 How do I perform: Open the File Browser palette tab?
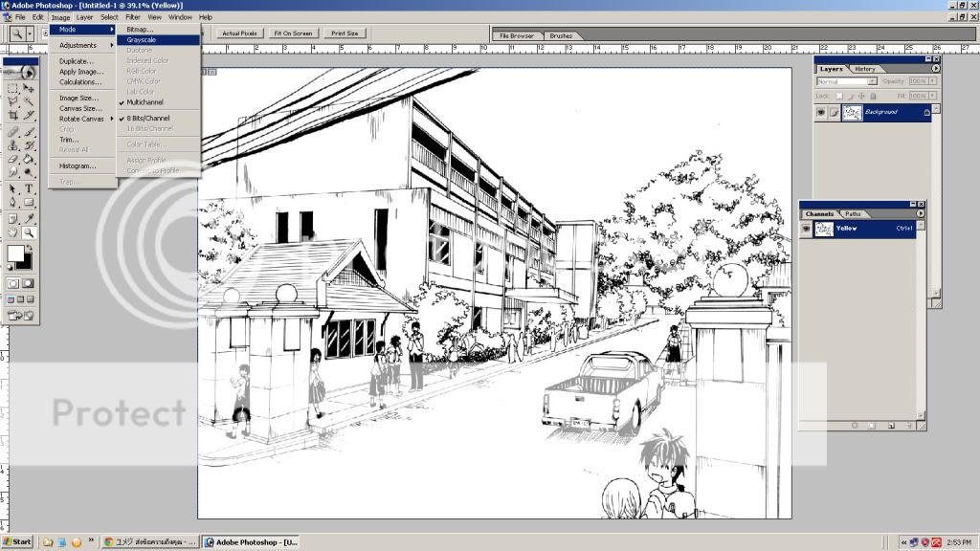pyautogui.click(x=517, y=36)
